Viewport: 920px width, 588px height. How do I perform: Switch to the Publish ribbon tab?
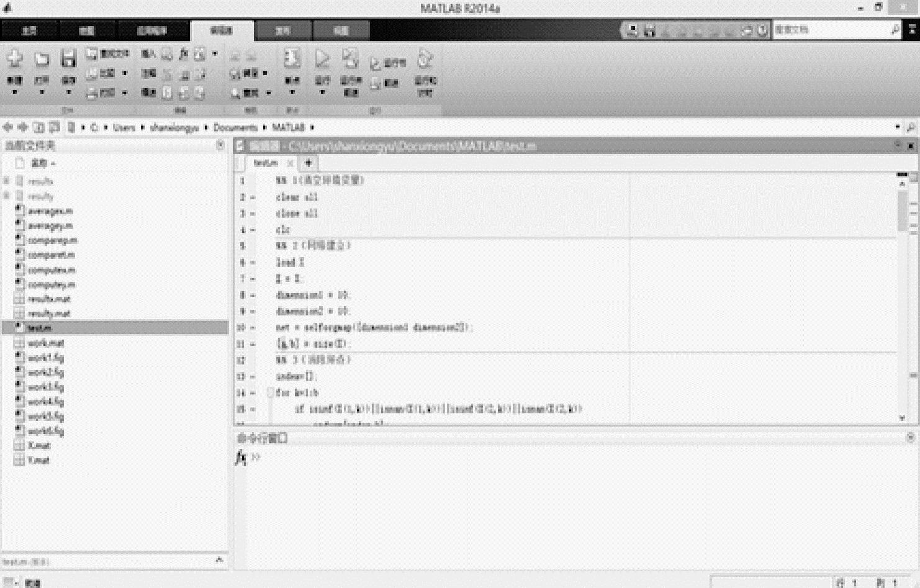pos(283,30)
